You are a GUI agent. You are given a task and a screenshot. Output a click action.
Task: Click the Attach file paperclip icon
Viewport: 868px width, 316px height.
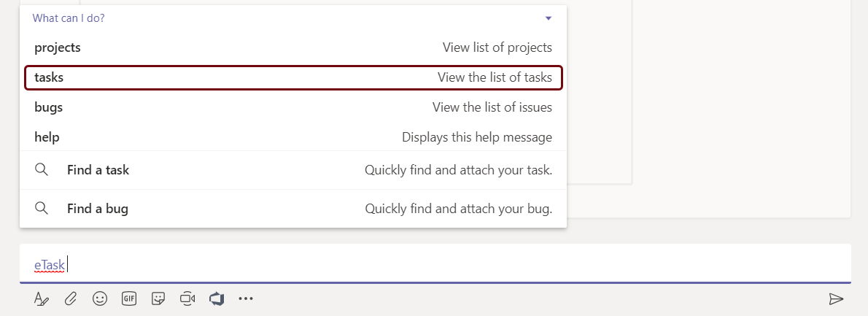71,298
